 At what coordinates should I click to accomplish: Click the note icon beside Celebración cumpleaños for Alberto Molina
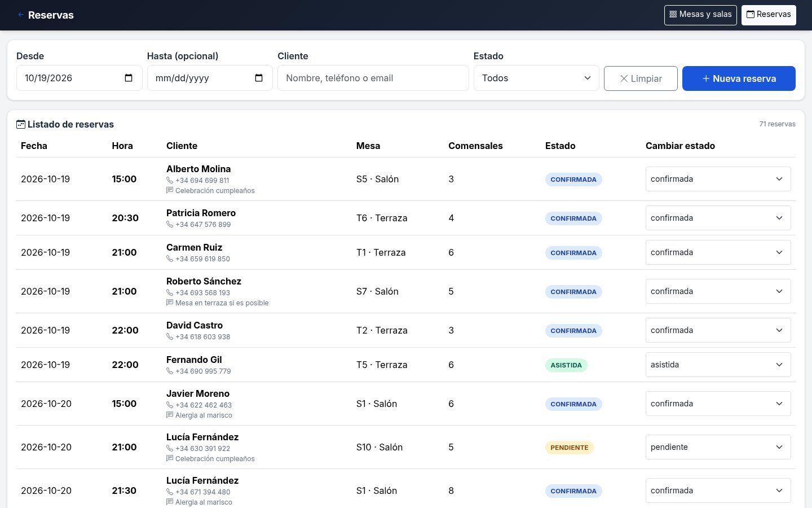(x=170, y=191)
